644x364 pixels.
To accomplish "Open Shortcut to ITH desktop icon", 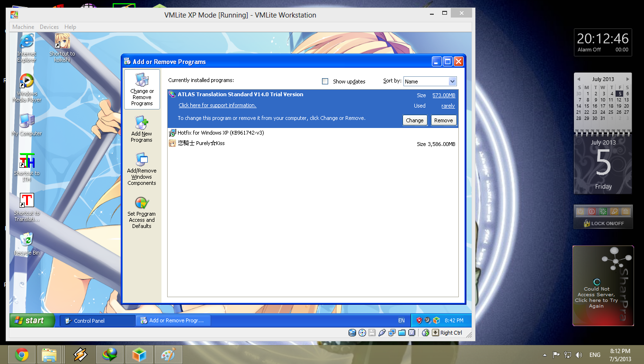I will pyautogui.click(x=27, y=167).
